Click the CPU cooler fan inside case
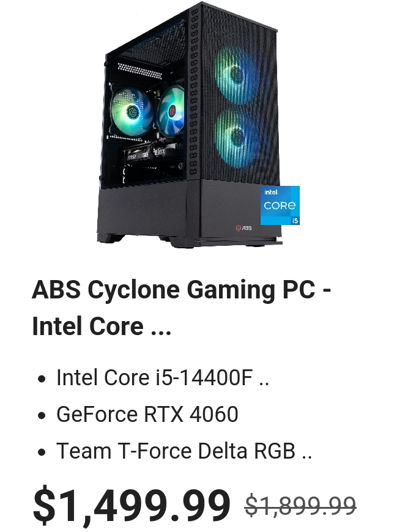 [x=171, y=111]
